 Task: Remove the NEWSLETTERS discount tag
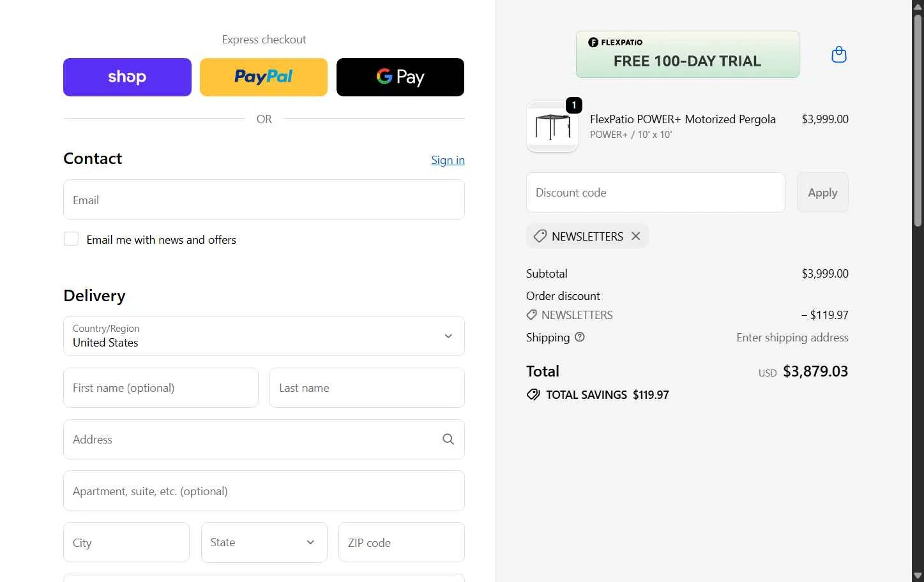coord(636,236)
